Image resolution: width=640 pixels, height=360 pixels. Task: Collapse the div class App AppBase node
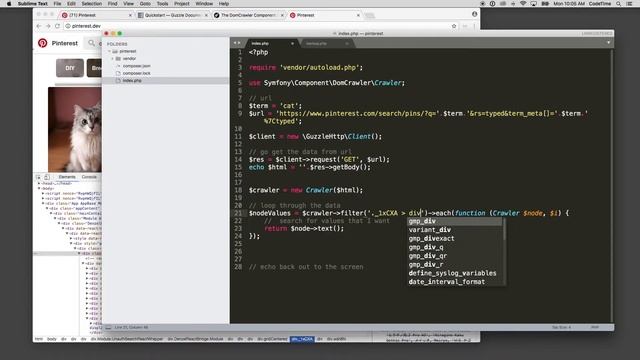tap(43, 203)
